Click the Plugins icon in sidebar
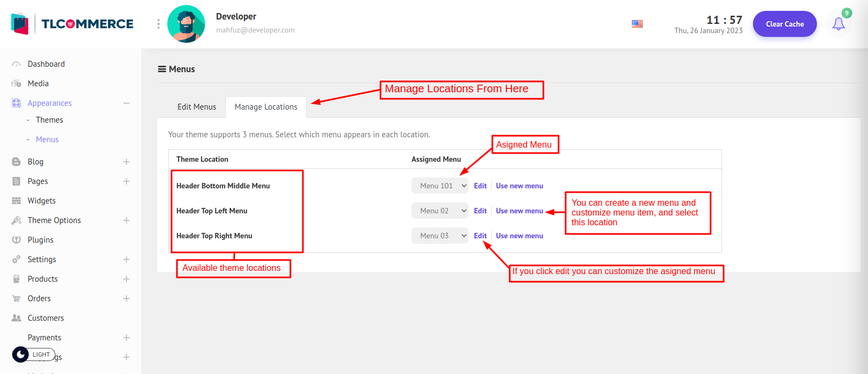 tap(16, 240)
